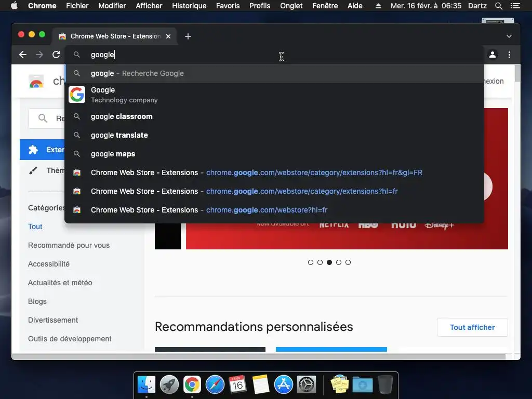Screen dimensions: 532x399
Task: Select the second carousel dot
Action: 320,262
